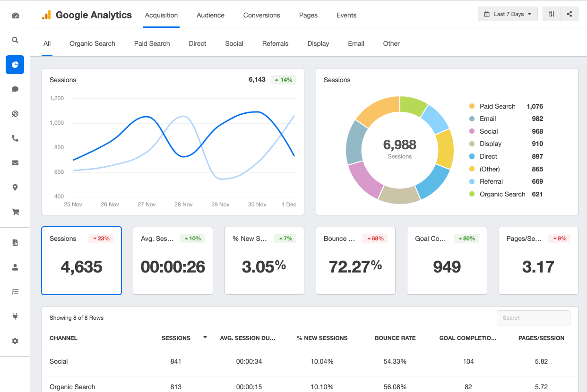Click the search magnifier sidebar icon
The width and height of the screenshot is (587, 392).
coord(15,40)
